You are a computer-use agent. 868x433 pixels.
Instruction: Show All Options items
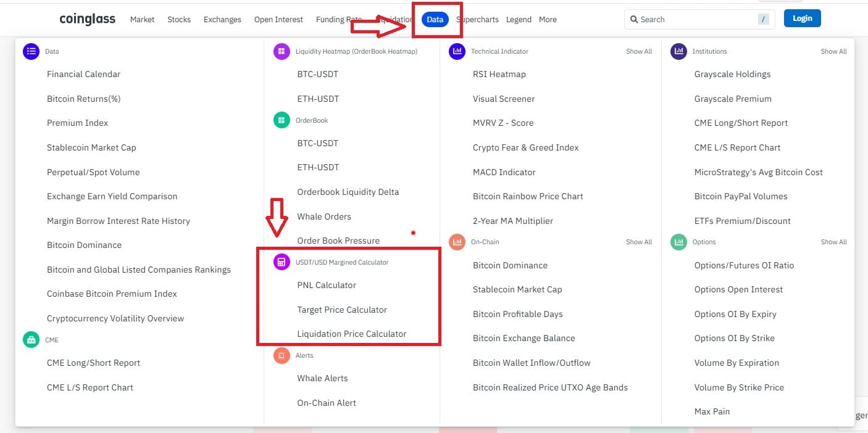point(833,242)
